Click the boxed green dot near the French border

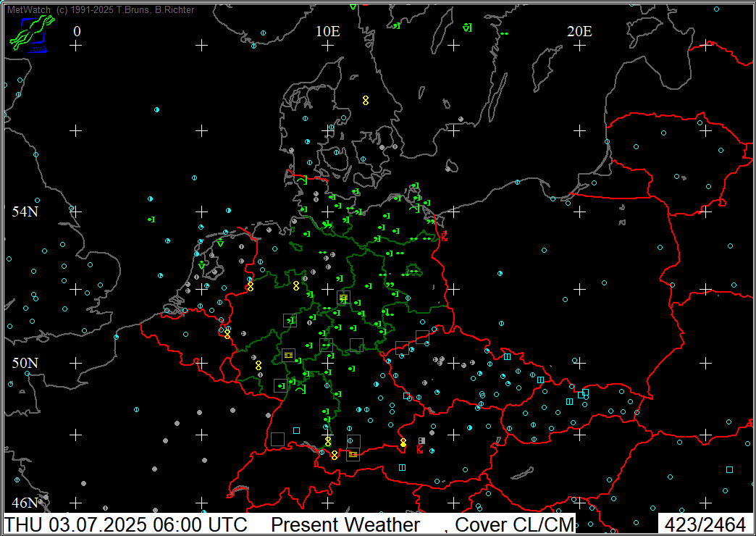280,385
